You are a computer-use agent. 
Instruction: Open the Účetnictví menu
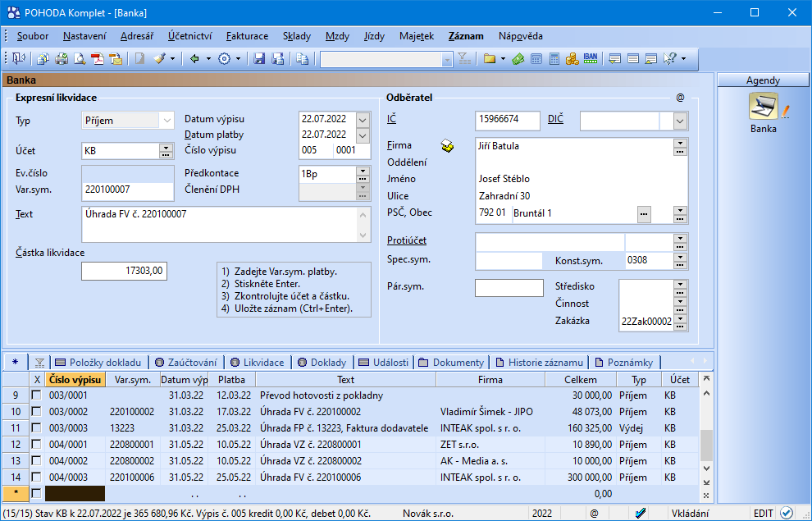190,36
